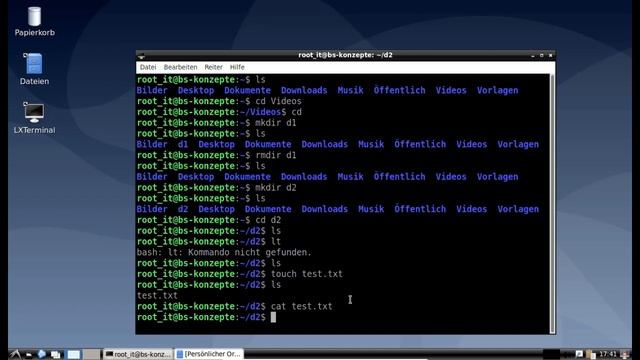Click Desktop right of the d1 entry
This screenshot has width=640, height=360.
point(216,144)
